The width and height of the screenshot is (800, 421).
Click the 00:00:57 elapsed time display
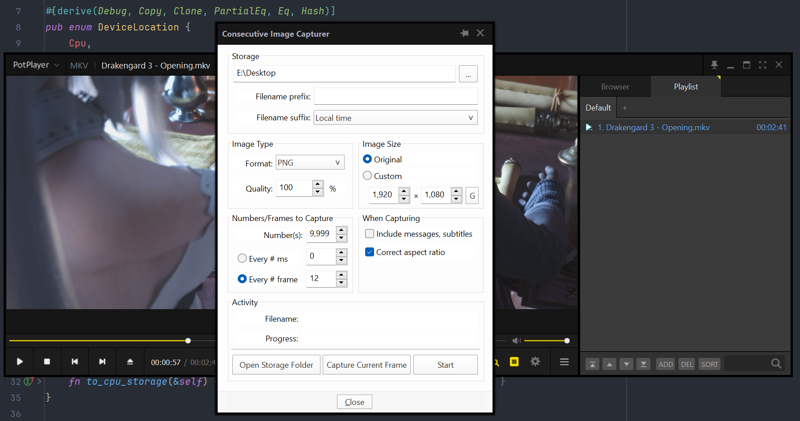pos(165,362)
